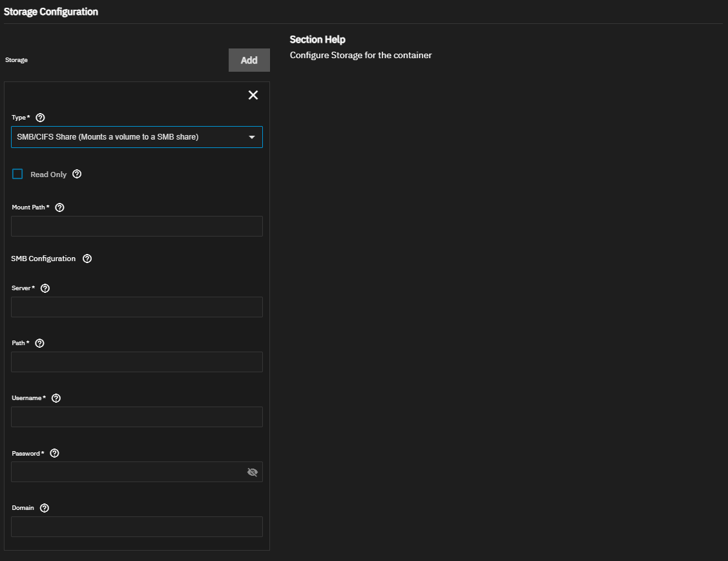This screenshot has width=728, height=561.
Task: Show help for Server field
Action: (x=45, y=288)
